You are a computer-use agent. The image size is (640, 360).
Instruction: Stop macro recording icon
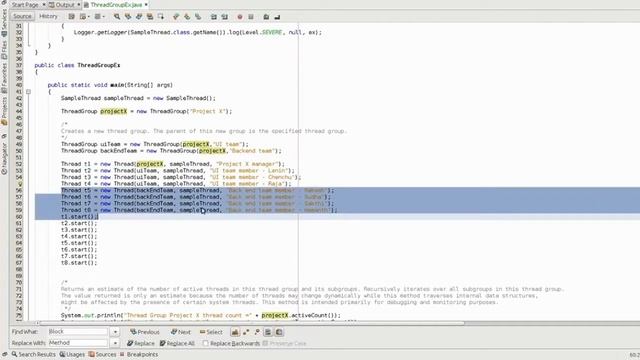pos(251,17)
